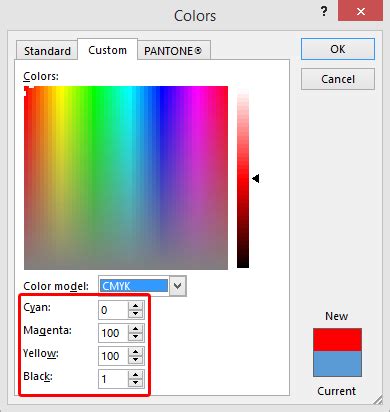Viewport: 390px width, 412px height.
Task: Confirm with the OK button
Action: point(338,49)
